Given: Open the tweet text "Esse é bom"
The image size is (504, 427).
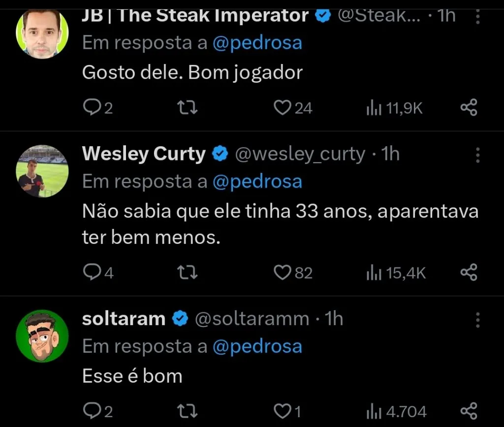Looking at the screenshot, I should [x=132, y=376].
